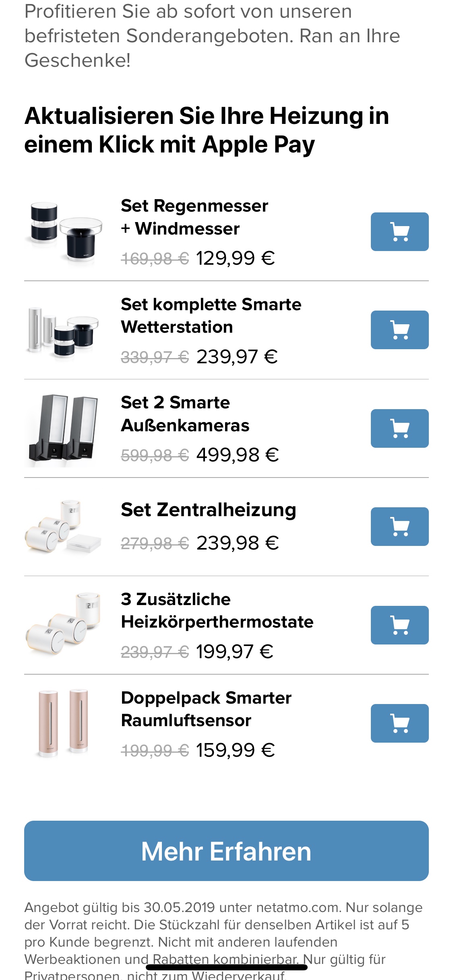Open the Heizkörperthermostate product picture
The width and height of the screenshot is (453, 980).
63,625
